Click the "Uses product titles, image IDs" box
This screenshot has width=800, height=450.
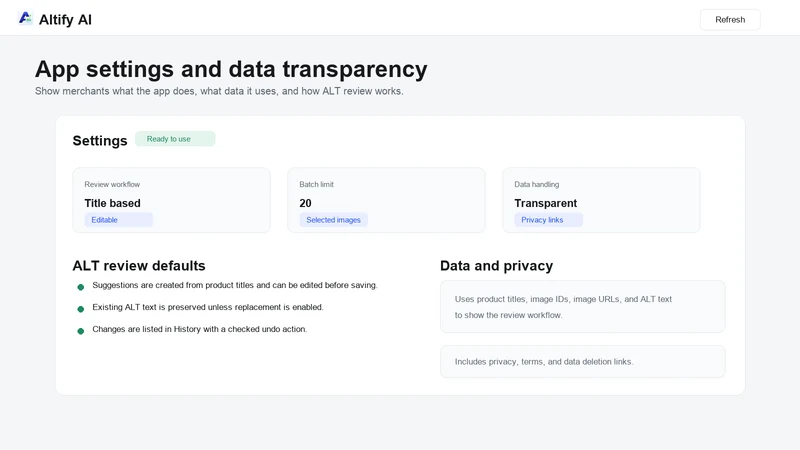click(583, 307)
